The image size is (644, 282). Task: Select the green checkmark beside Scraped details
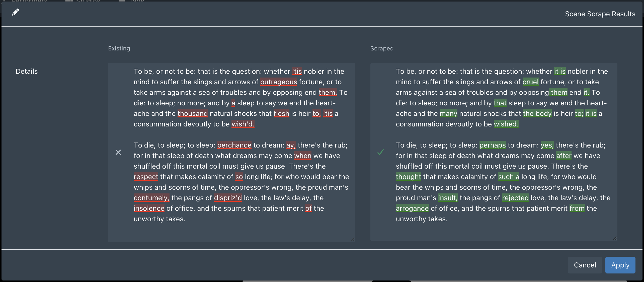pyautogui.click(x=380, y=152)
